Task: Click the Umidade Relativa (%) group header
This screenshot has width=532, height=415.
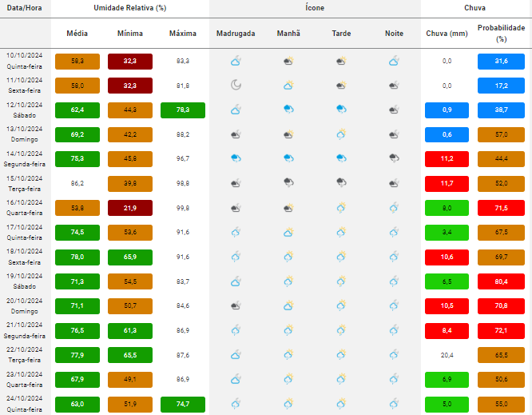Action: coord(130,7)
